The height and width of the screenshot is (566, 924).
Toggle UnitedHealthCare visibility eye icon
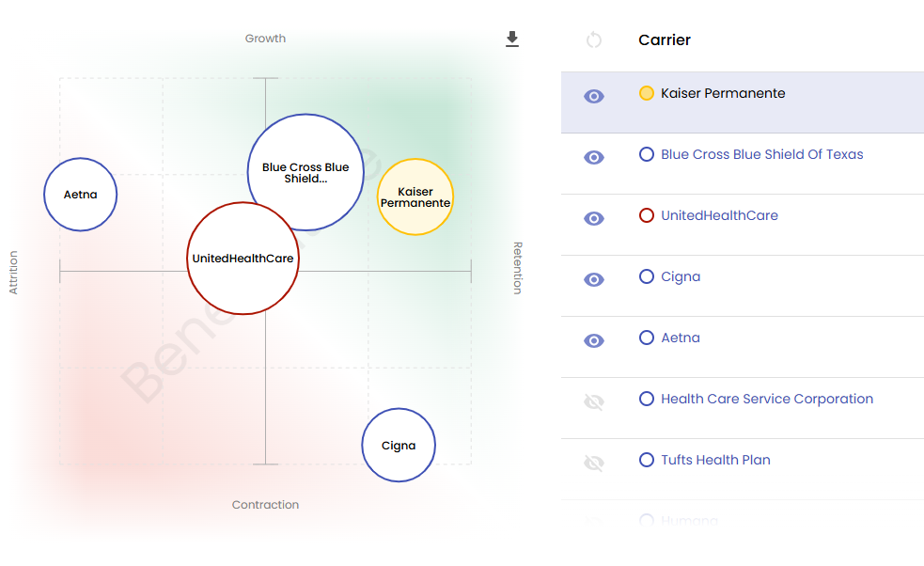[x=594, y=218]
